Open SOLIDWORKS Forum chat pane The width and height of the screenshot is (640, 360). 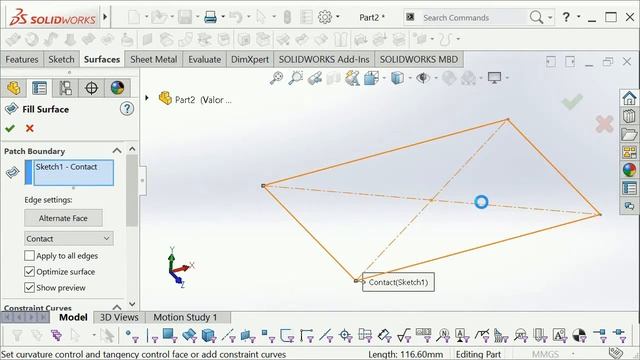pos(629,206)
